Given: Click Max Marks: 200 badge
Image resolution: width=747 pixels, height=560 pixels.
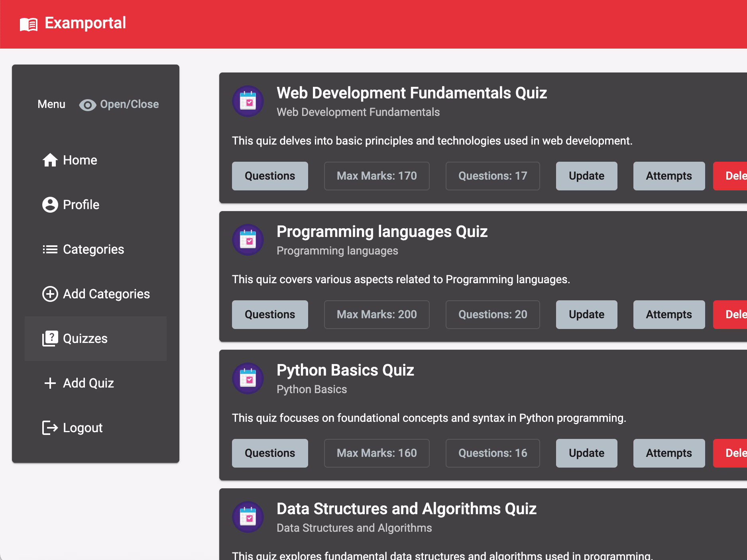Looking at the screenshot, I should click(377, 315).
